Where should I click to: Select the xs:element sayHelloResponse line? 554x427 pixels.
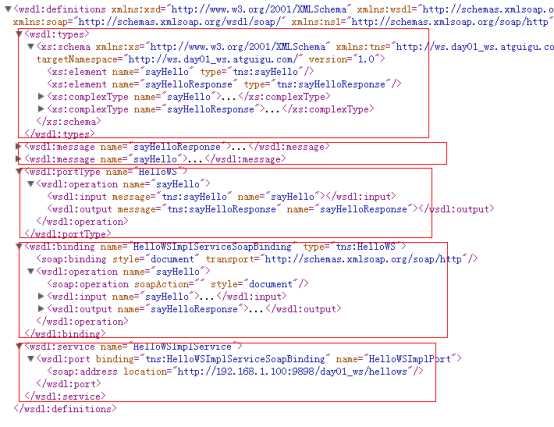pos(224,84)
